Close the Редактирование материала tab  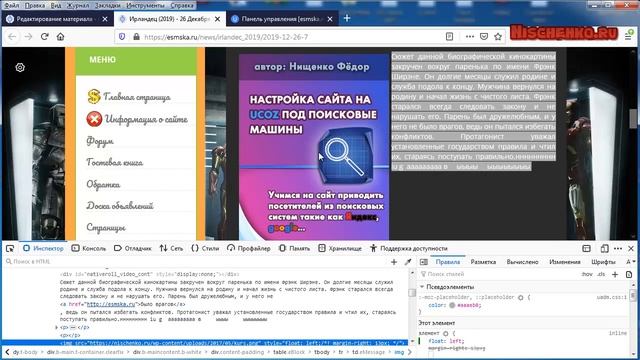(x=105, y=19)
